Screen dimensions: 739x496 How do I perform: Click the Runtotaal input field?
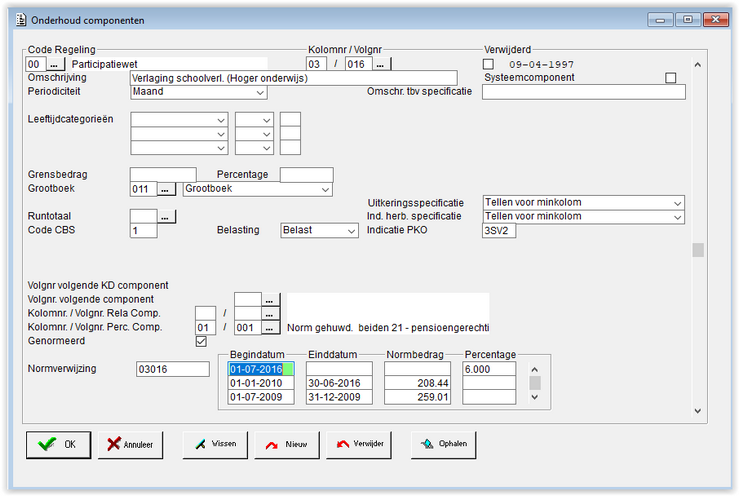tap(143, 217)
